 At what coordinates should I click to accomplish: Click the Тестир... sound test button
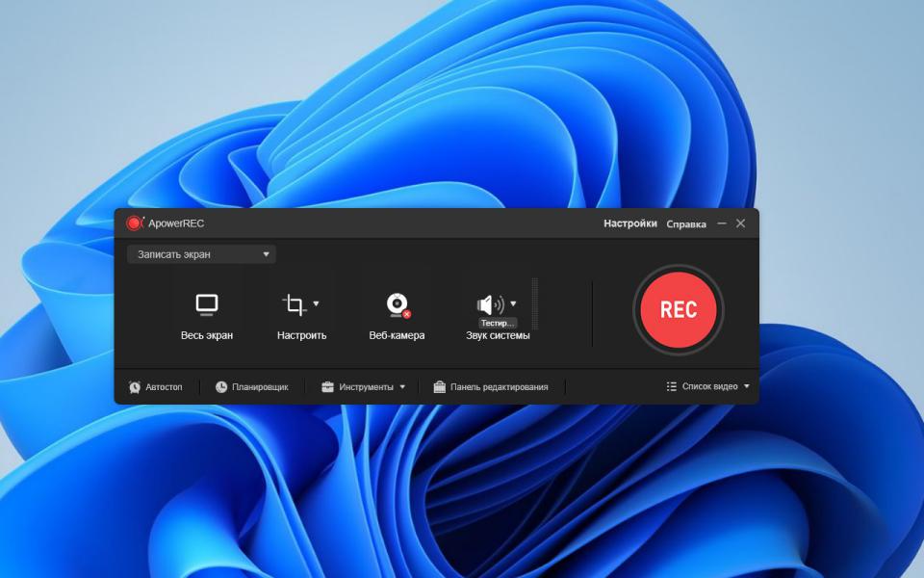[x=498, y=323]
